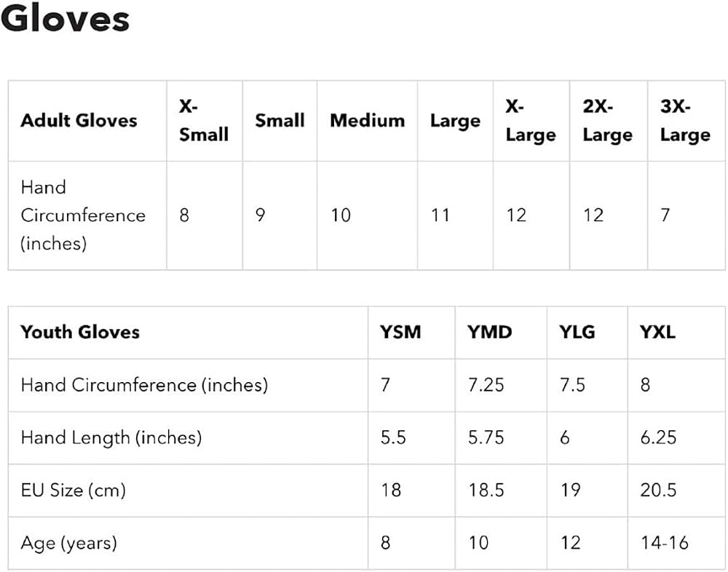This screenshot has width=728, height=572.
Task: Click the Large column header
Action: pyautogui.click(x=456, y=122)
